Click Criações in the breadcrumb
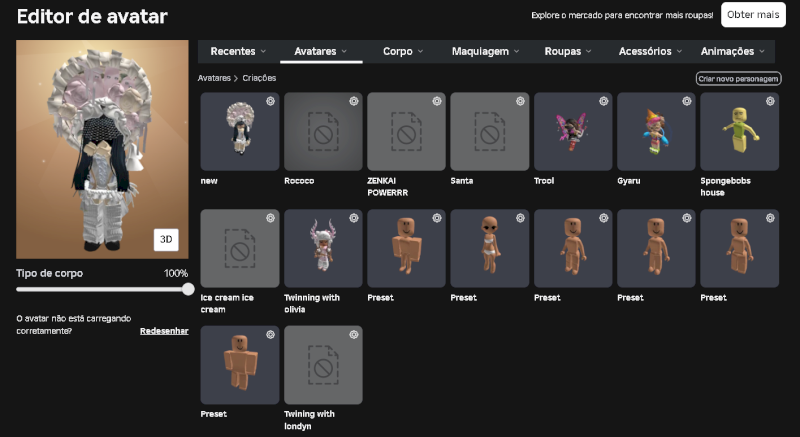The width and height of the screenshot is (800, 437). (259, 78)
